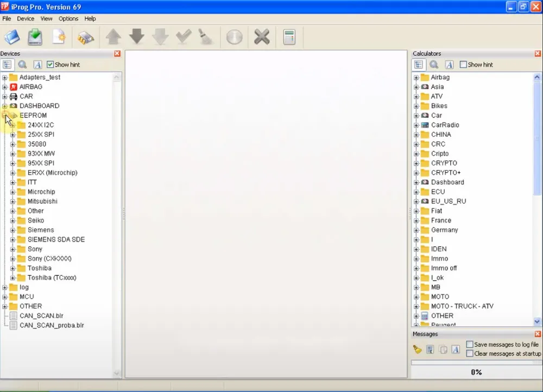Click the checkmark verify icon
The height and width of the screenshot is (392, 543).
pyautogui.click(x=184, y=36)
